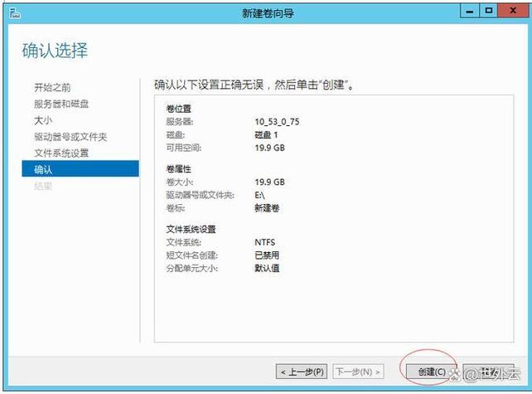Click the disabled 下一步(N) button

tap(358, 372)
